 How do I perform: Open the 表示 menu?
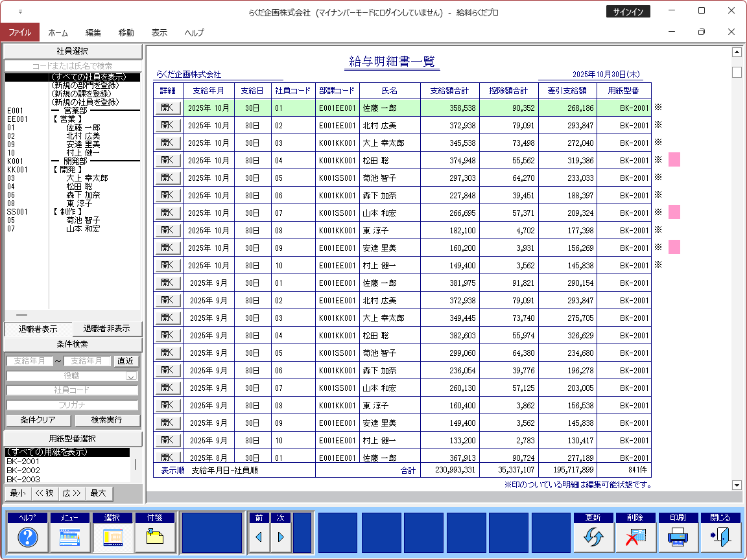(159, 32)
